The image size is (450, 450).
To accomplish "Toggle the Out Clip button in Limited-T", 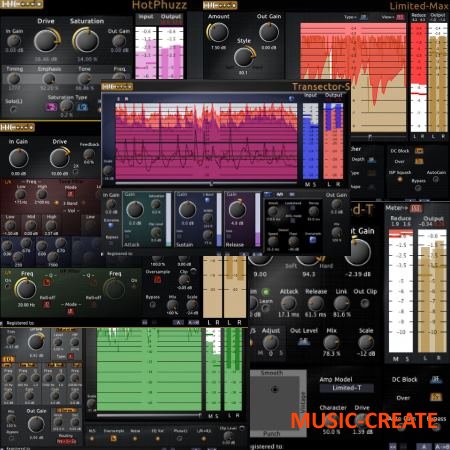I will pyautogui.click(x=365, y=303).
